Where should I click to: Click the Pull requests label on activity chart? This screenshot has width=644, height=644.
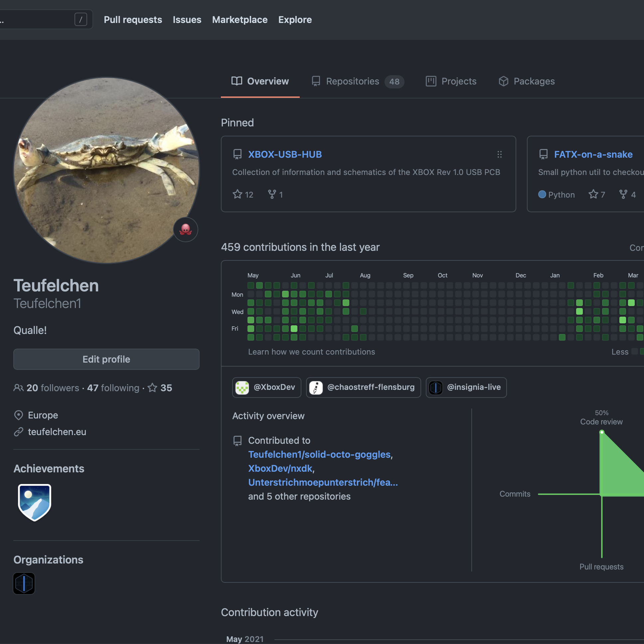[x=601, y=567]
